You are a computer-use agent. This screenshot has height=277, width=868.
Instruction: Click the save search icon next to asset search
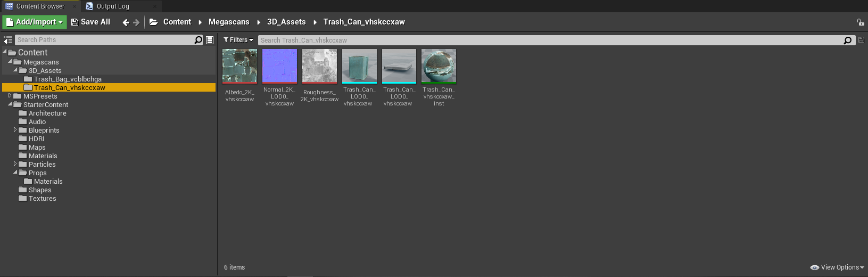(861, 40)
